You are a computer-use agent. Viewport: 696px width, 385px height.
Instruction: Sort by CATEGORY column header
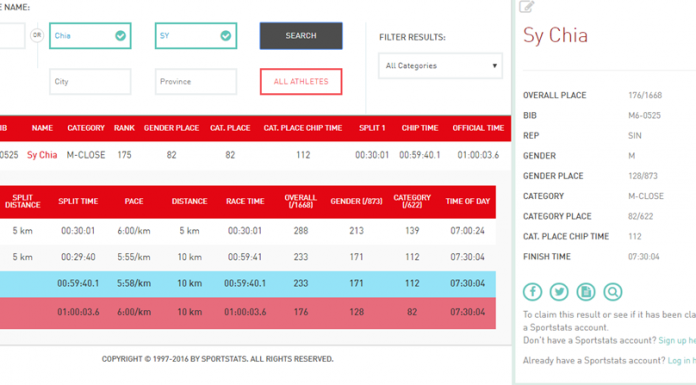coord(86,128)
